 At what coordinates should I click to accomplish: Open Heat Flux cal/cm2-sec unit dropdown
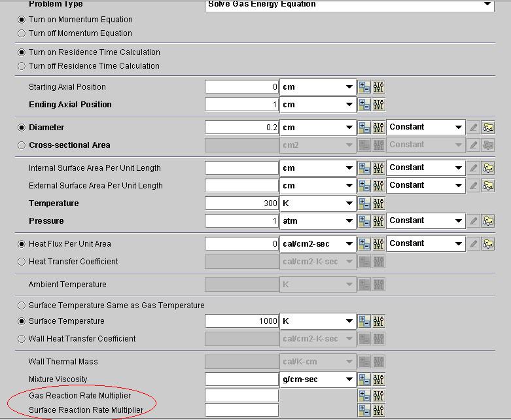pyautogui.click(x=349, y=244)
